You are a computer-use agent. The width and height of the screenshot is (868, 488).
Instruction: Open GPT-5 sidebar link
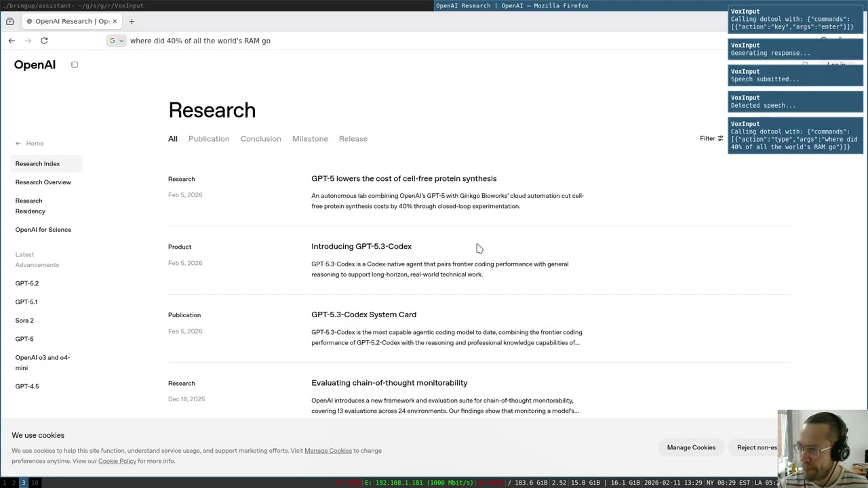coord(24,339)
